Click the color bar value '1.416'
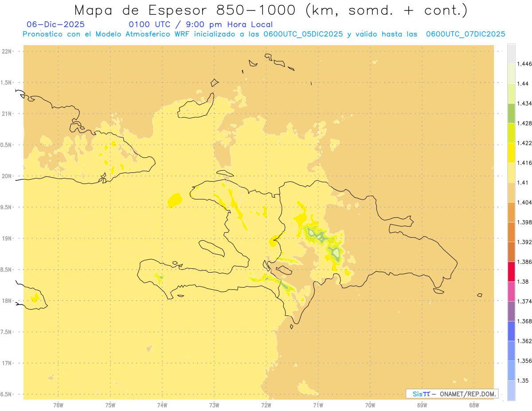 click(525, 163)
